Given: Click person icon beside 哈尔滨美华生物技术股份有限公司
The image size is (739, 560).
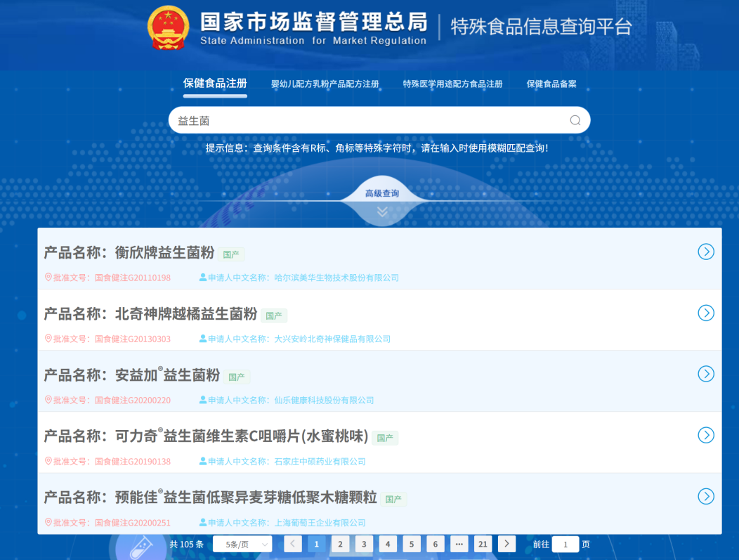Looking at the screenshot, I should [x=202, y=277].
